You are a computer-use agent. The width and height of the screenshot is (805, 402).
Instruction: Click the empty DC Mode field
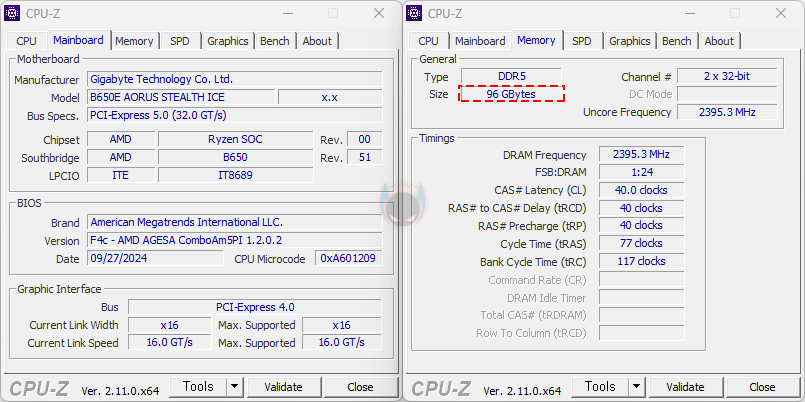[727, 94]
